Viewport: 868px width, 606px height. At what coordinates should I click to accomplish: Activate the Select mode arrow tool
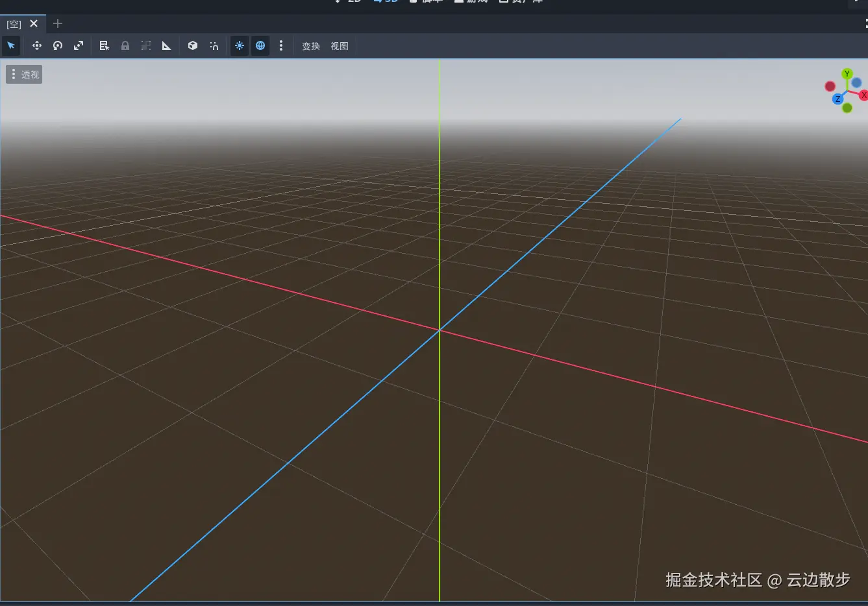pyautogui.click(x=11, y=46)
